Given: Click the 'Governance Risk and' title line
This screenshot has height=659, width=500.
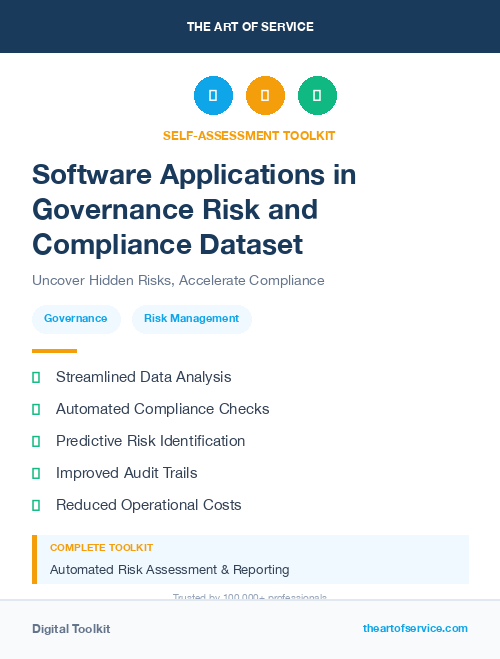Looking at the screenshot, I should tap(175, 210).
